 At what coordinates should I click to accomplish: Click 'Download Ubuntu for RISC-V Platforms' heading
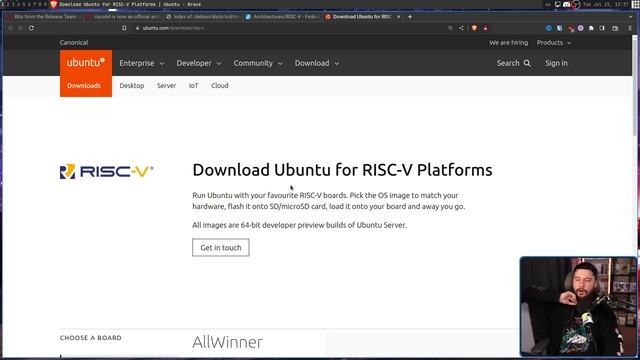342,170
